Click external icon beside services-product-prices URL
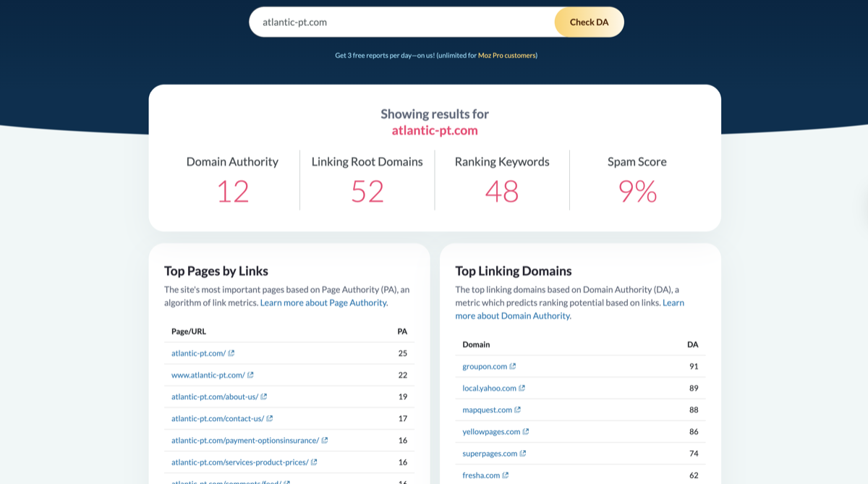Viewport: 868px width, 484px height. [x=314, y=462]
